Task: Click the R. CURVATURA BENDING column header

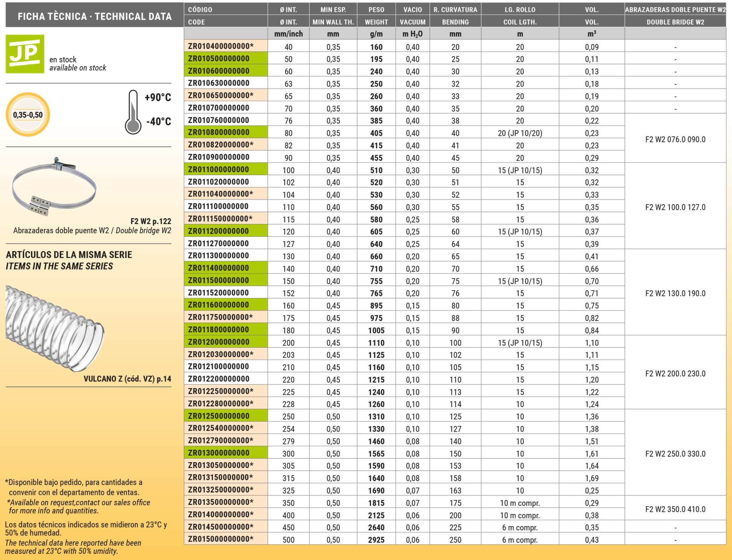Action: [455, 15]
